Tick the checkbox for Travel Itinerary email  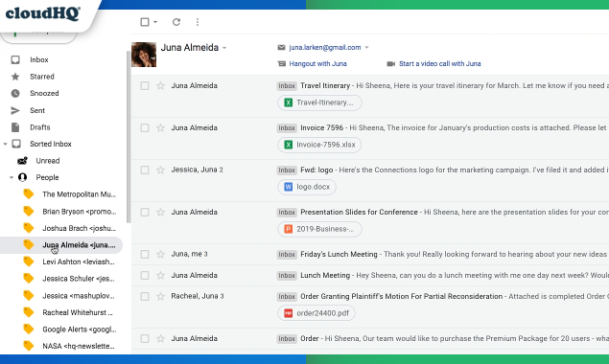pos(145,86)
